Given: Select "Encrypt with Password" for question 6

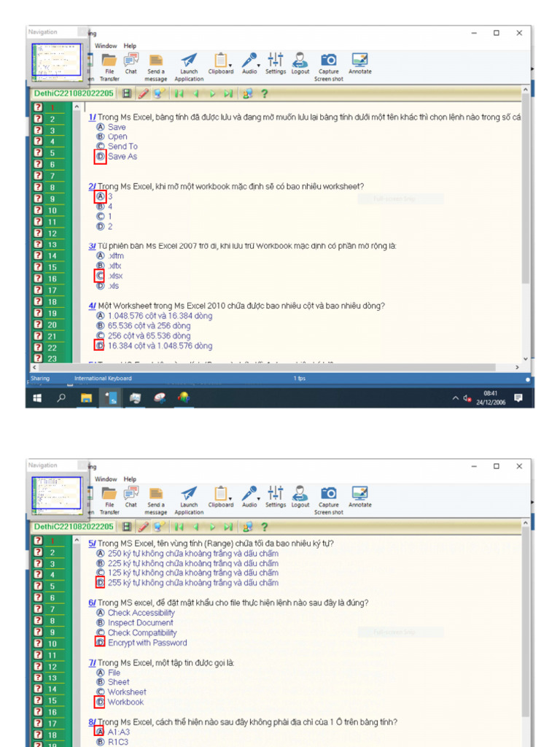Looking at the screenshot, I should (x=100, y=643).
